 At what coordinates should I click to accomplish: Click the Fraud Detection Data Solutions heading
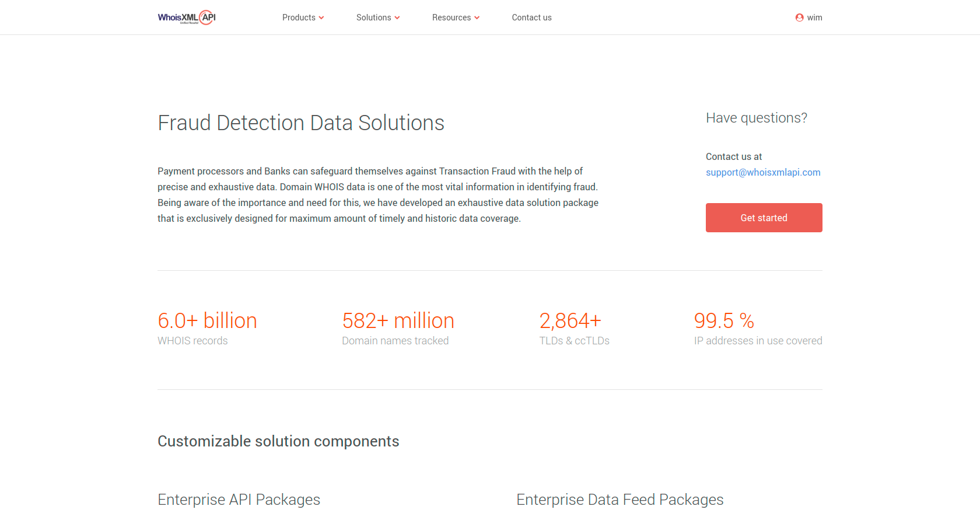pos(301,123)
